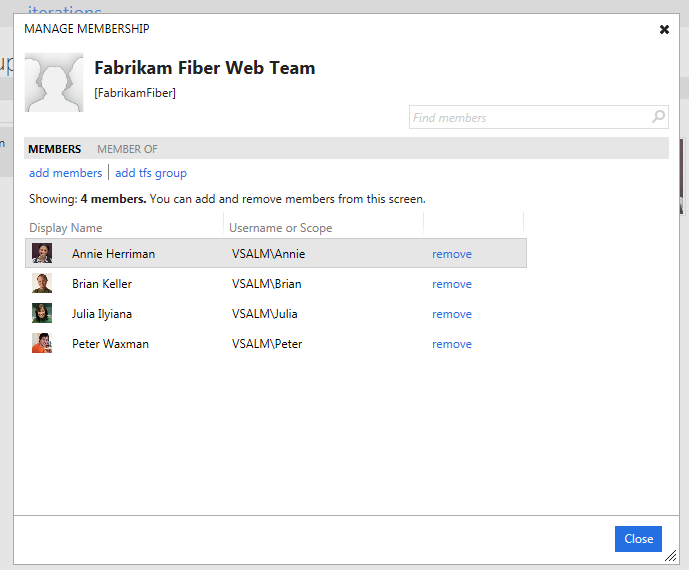Click the add tfs group link
Image resolution: width=689 pixels, height=570 pixels.
point(151,173)
